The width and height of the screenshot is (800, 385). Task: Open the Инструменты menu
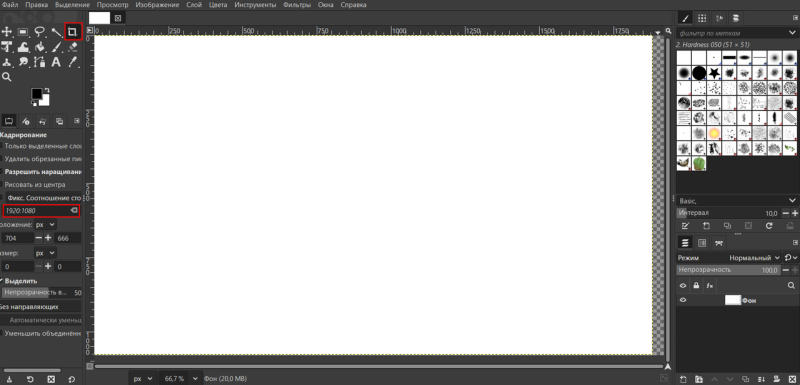[255, 5]
